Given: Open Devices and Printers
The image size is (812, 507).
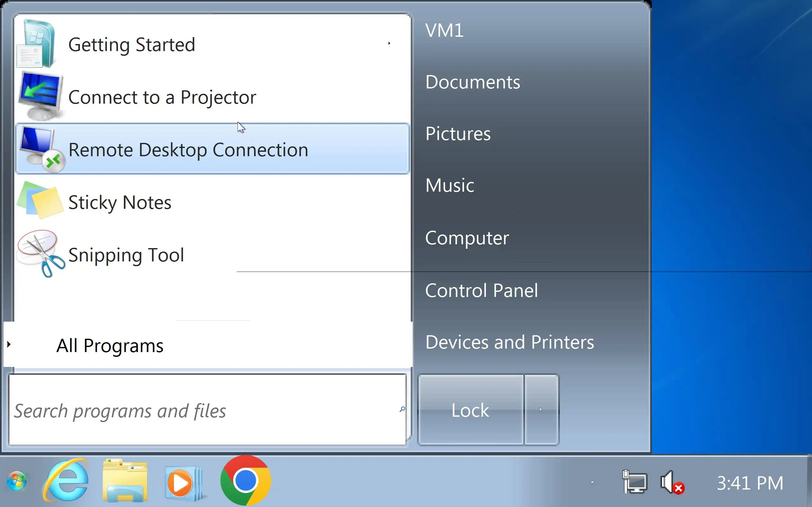Looking at the screenshot, I should (x=509, y=342).
